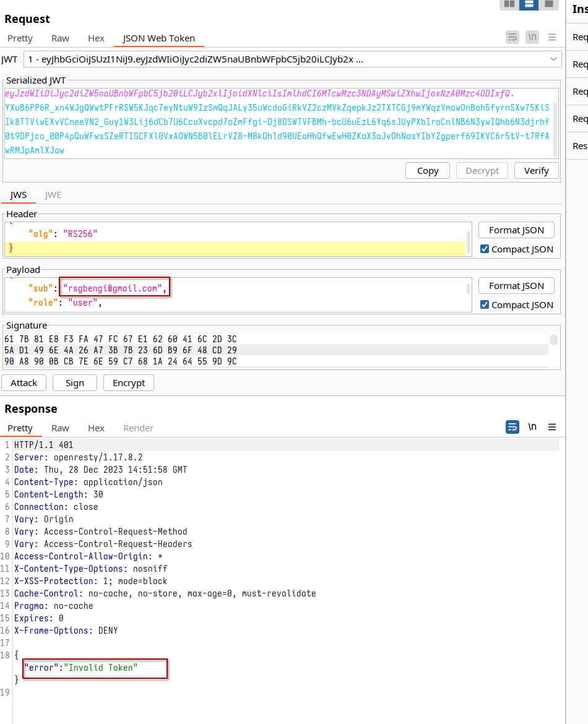Uncheck Compact JSON for the Header
This screenshot has height=724, width=588.
(x=485, y=249)
